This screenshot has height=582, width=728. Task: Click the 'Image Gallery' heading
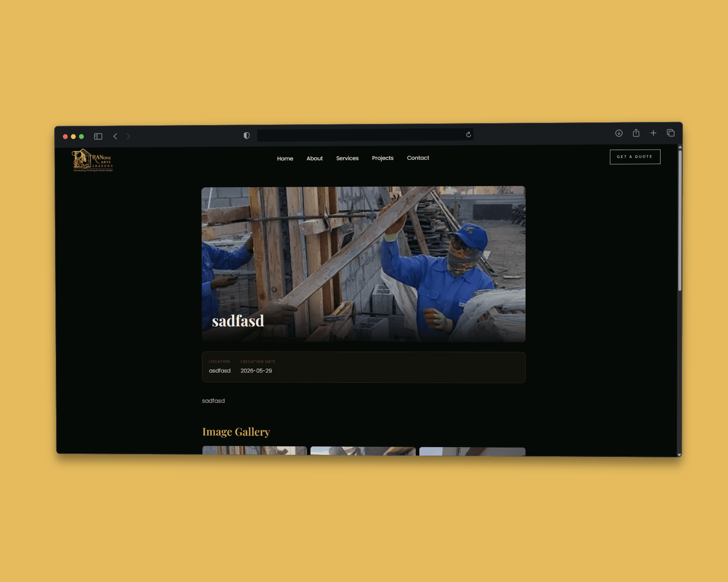(236, 432)
